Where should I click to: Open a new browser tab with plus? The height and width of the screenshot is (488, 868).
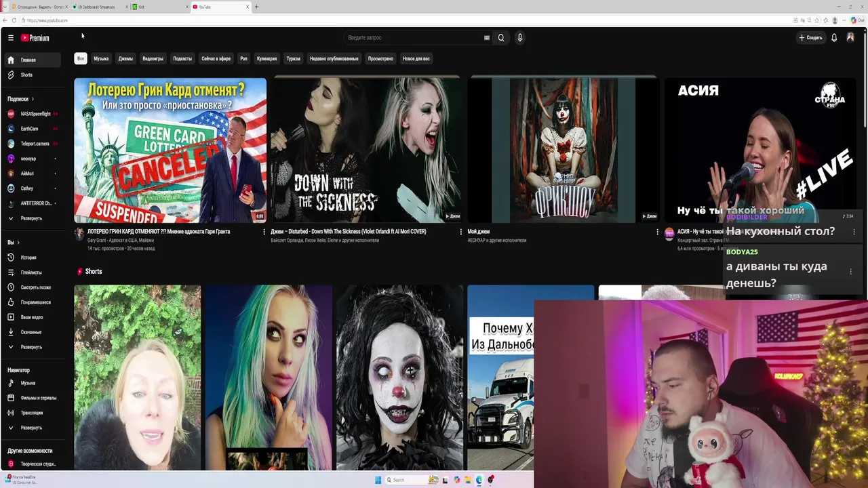coord(256,7)
